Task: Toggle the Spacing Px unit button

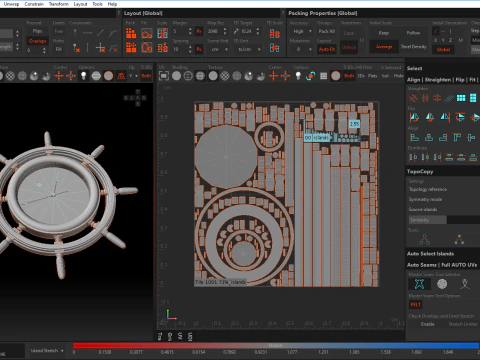Action: (199, 49)
